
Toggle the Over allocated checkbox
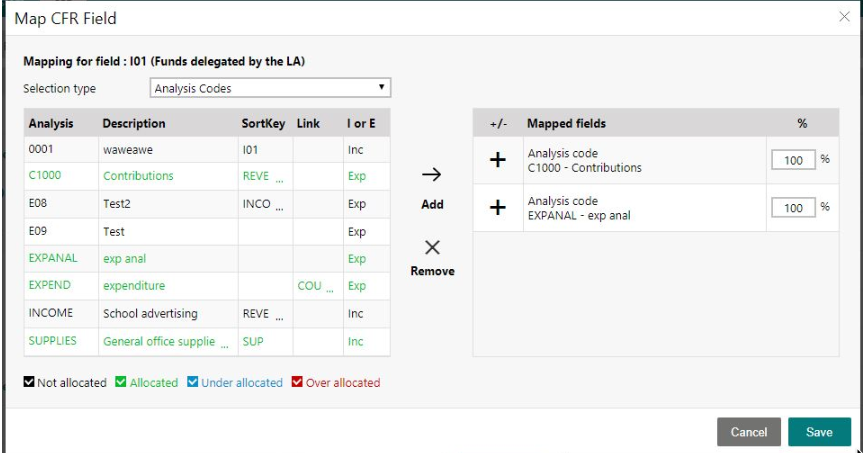pos(297,382)
